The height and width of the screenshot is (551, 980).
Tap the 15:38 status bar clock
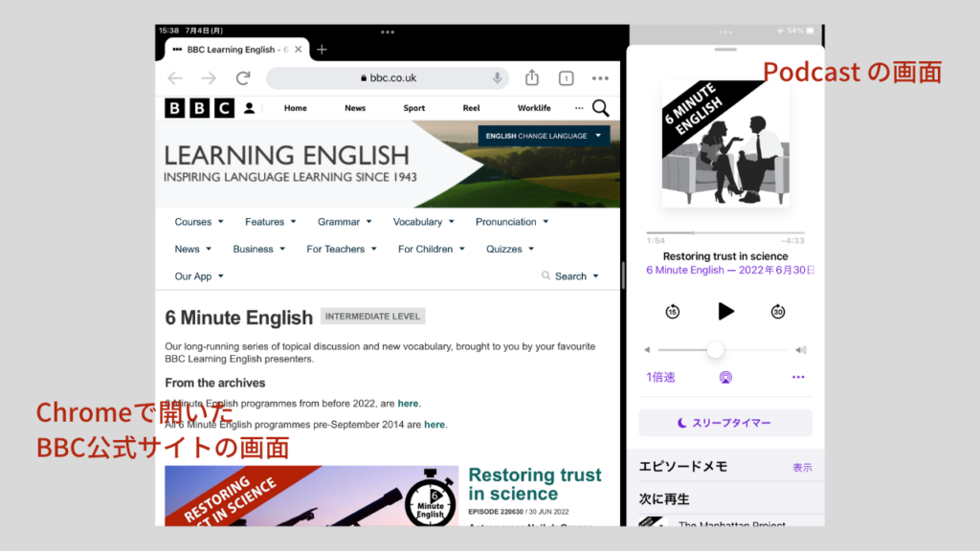[x=168, y=31]
